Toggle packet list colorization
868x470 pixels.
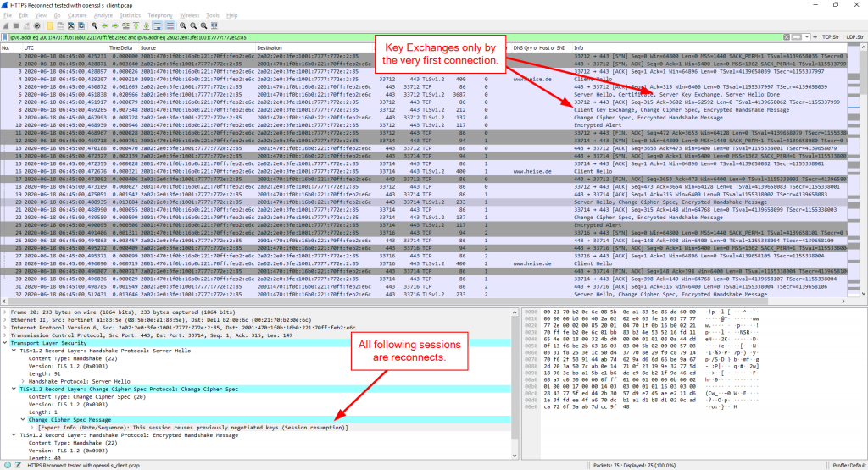coord(170,26)
